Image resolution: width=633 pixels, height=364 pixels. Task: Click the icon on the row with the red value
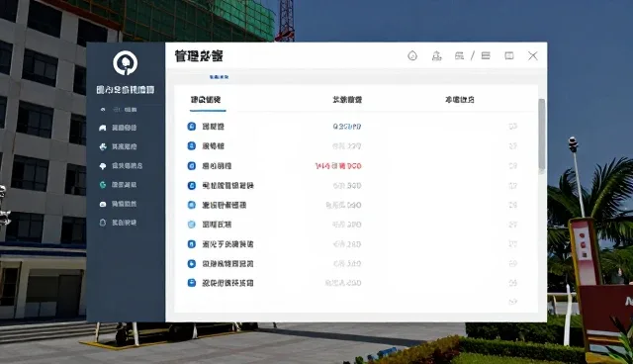[192, 165]
